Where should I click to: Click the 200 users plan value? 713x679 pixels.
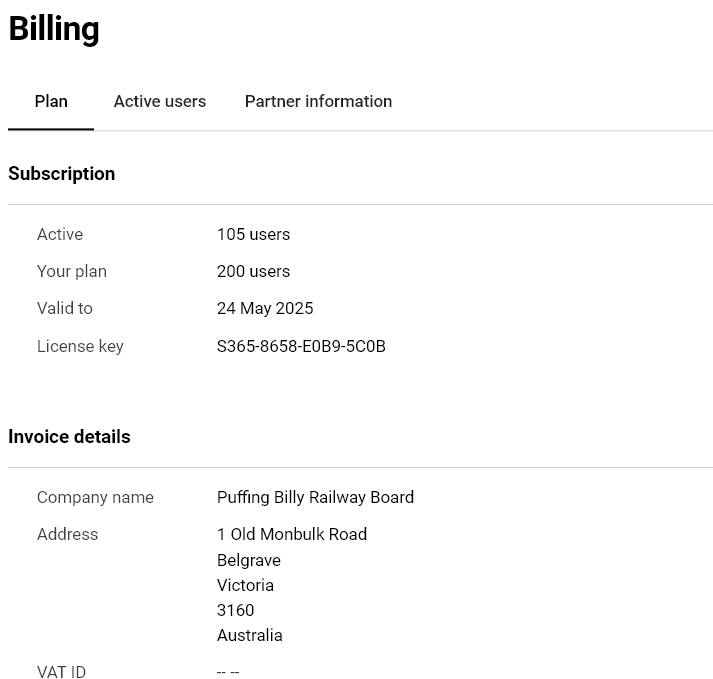click(253, 271)
